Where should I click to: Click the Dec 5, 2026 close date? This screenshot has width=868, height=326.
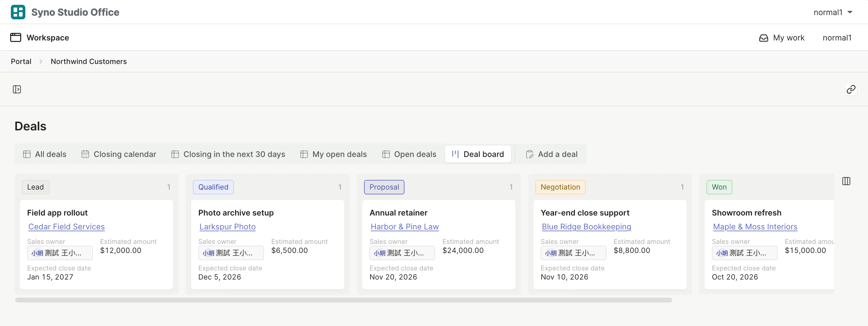(x=220, y=277)
